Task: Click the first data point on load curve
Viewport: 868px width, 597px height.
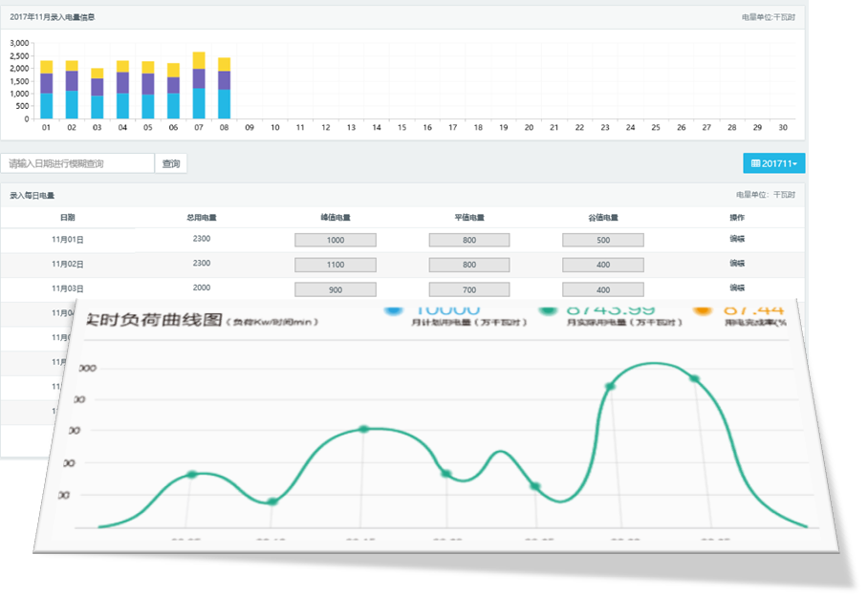Action: click(192, 475)
